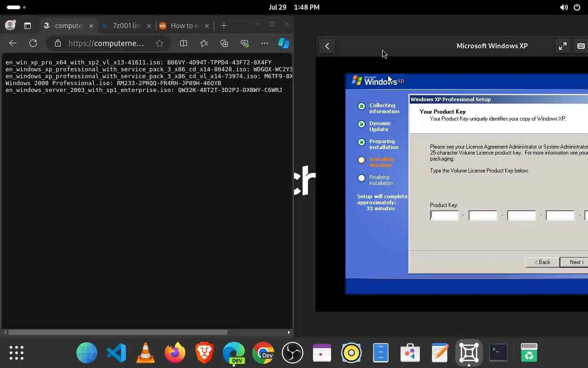Click the horizontal scrollbar right arrow
The image size is (588, 368).
tap(288, 332)
